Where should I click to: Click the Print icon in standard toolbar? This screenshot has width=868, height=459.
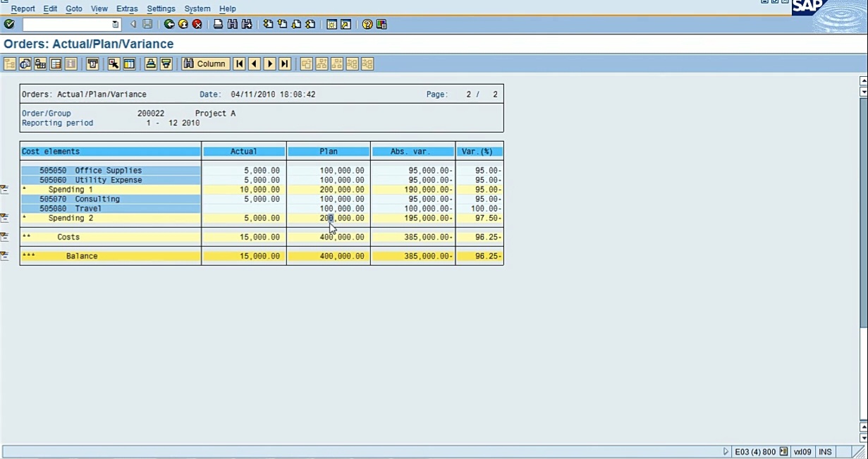click(219, 24)
